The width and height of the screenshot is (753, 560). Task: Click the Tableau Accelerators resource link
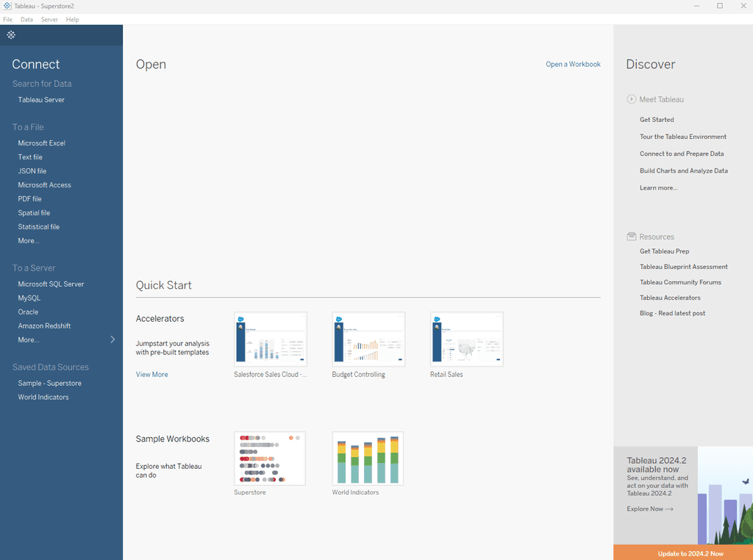(670, 297)
